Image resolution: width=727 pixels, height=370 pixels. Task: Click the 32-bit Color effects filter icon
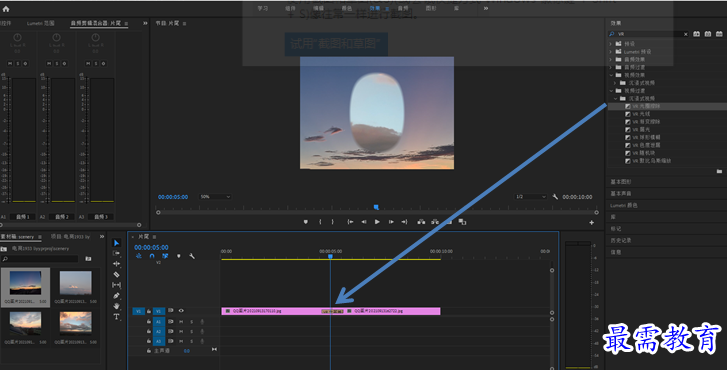click(x=708, y=34)
